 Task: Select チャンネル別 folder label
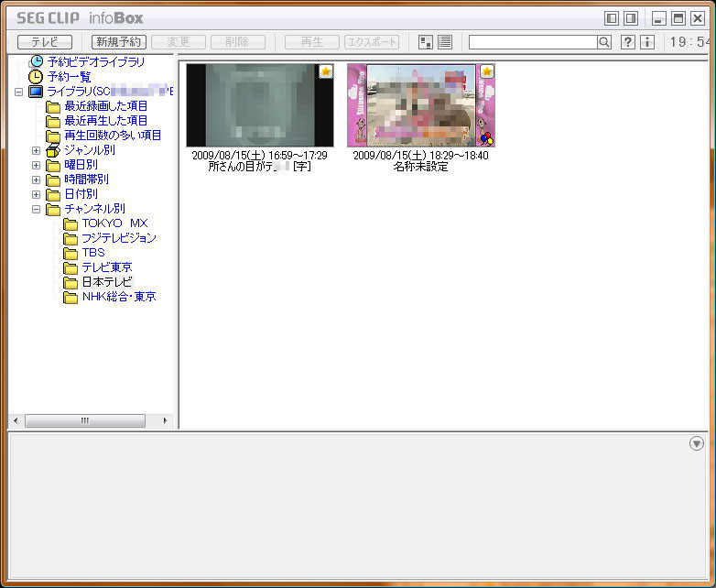94,208
